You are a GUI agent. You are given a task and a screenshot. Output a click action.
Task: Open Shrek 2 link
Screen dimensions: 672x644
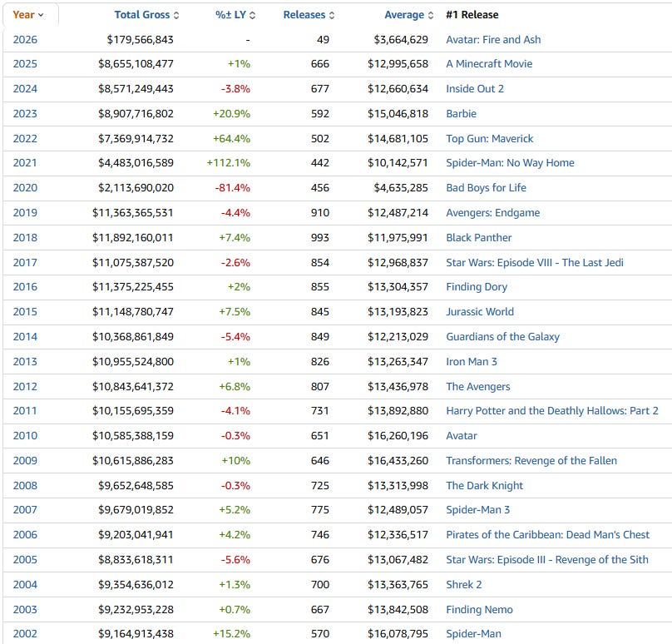[464, 584]
